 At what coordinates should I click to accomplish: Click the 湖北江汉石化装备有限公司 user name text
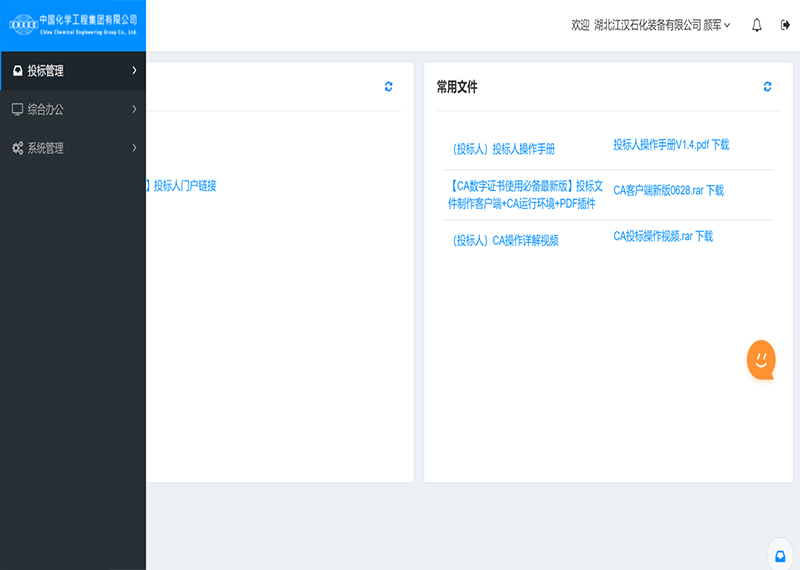click(647, 25)
